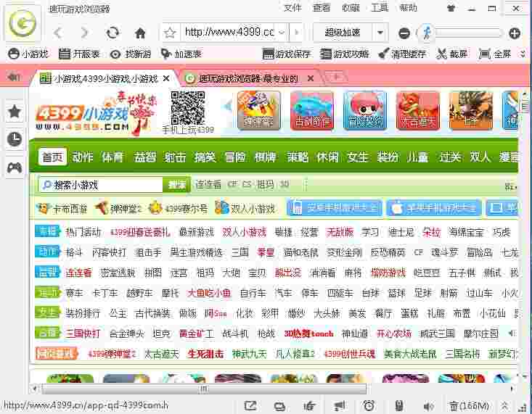This screenshot has width=532, height=414.
Task: Bookmark page with the star icon in address bar
Action: [x=170, y=33]
